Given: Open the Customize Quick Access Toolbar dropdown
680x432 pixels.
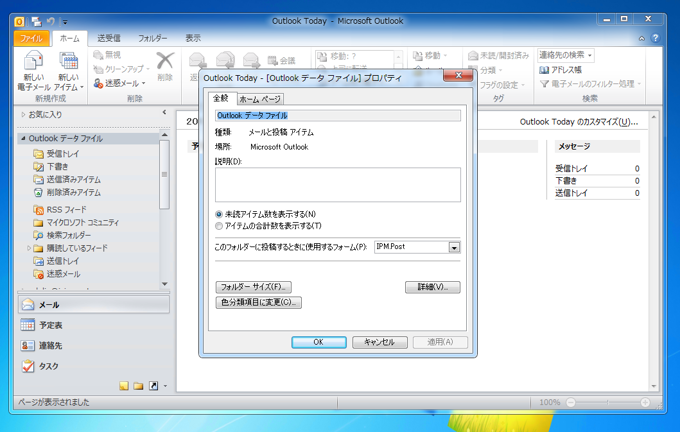Looking at the screenshot, I should (x=65, y=21).
